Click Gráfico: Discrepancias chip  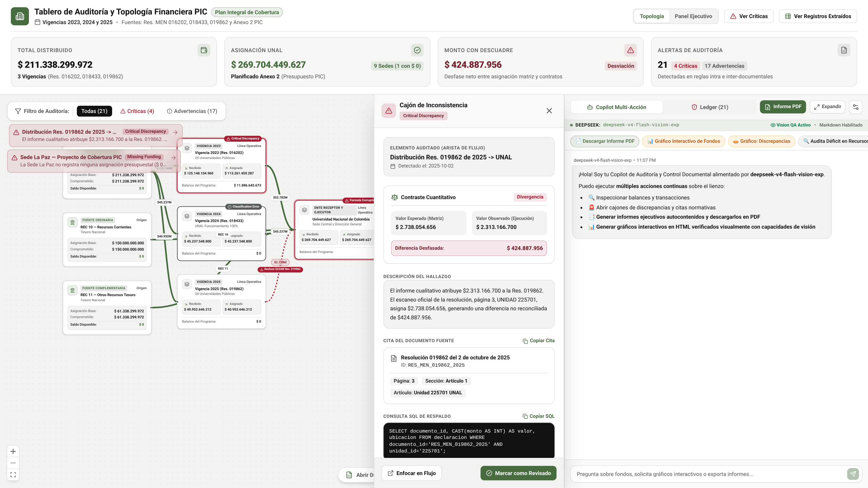(x=762, y=141)
